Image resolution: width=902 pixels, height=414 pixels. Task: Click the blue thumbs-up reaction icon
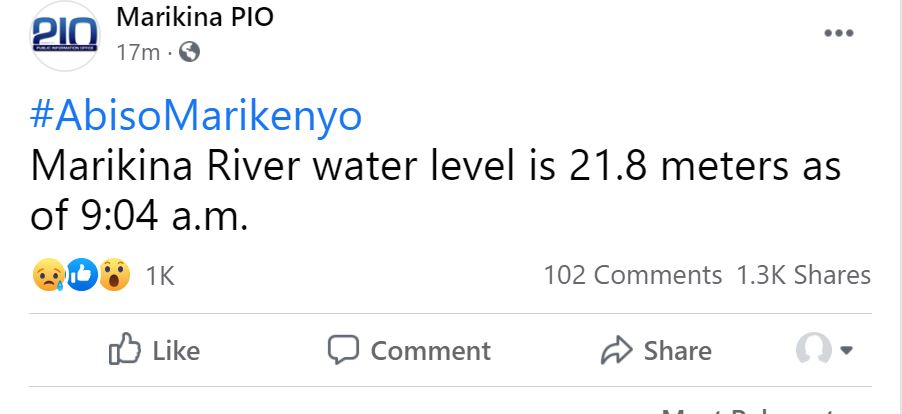coord(82,275)
